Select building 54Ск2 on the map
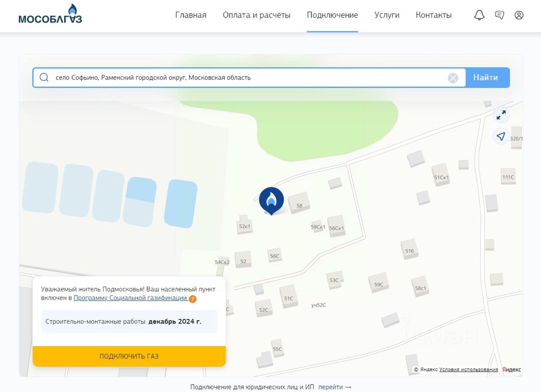The height and width of the screenshot is (392, 541). [x=222, y=262]
